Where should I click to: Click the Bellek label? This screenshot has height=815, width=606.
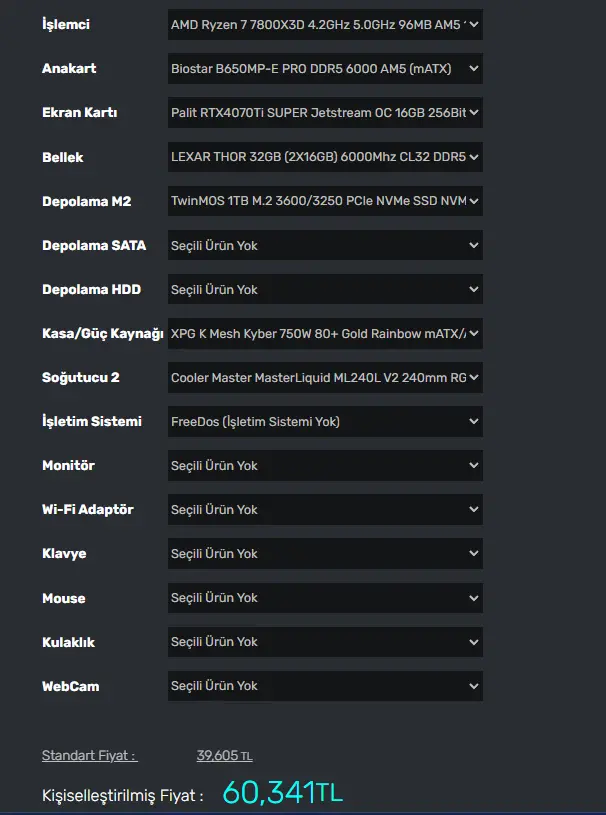coord(62,157)
